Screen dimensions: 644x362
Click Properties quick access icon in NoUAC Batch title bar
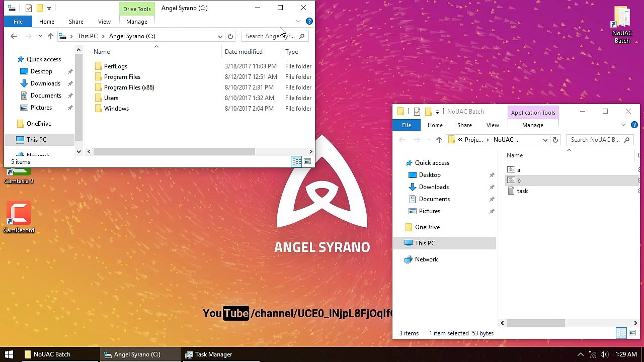coord(417,112)
